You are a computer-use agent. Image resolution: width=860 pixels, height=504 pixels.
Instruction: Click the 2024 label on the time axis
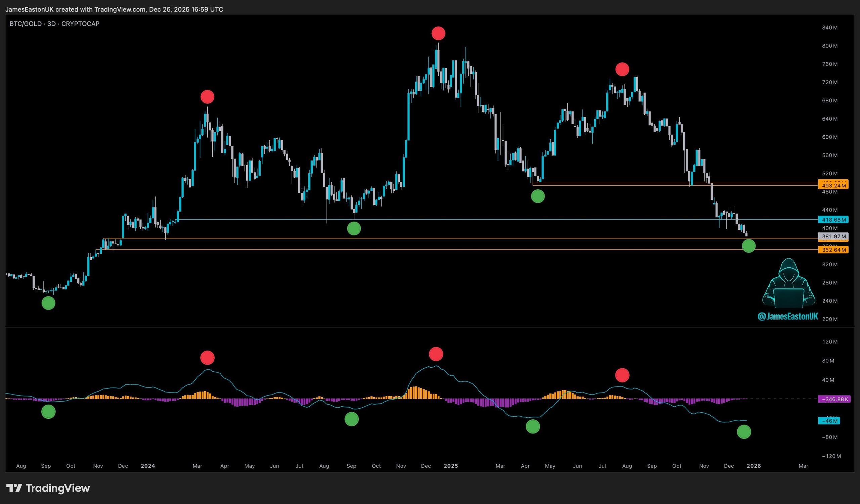point(148,466)
